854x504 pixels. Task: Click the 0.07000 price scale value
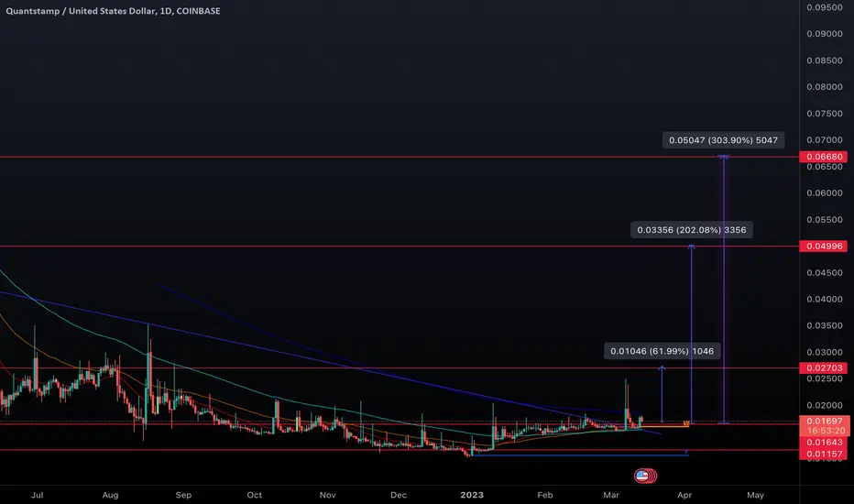click(825, 140)
